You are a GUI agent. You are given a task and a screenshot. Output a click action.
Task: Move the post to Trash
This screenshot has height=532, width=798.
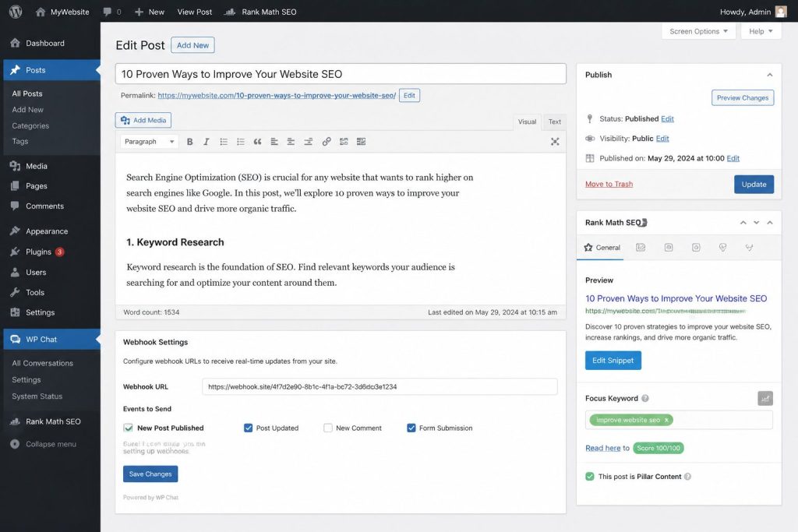[609, 184]
